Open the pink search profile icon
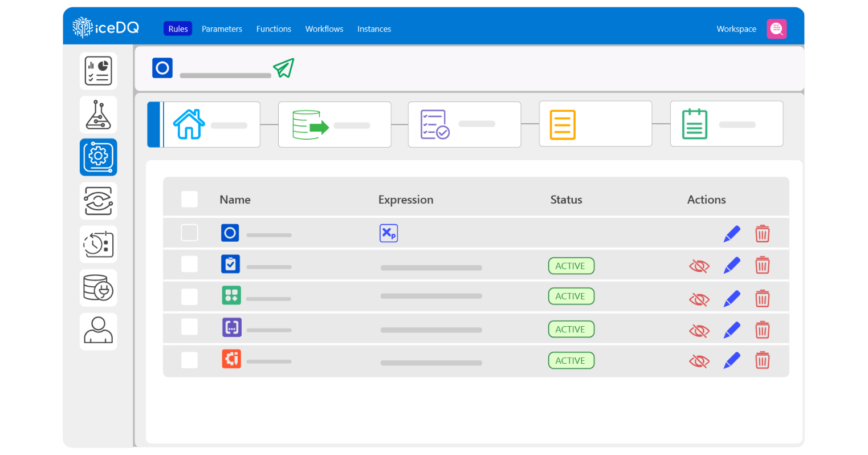Viewport: 868px width, 455px height. (x=777, y=29)
